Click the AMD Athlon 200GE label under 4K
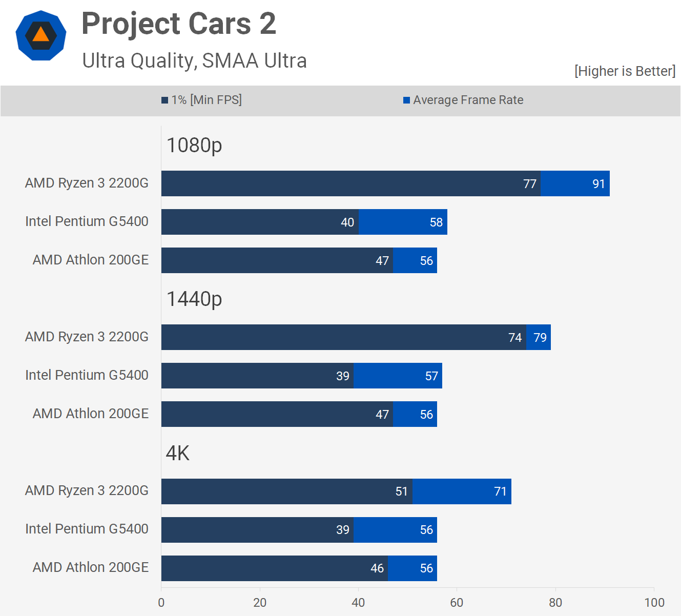681x616 pixels. tap(91, 567)
